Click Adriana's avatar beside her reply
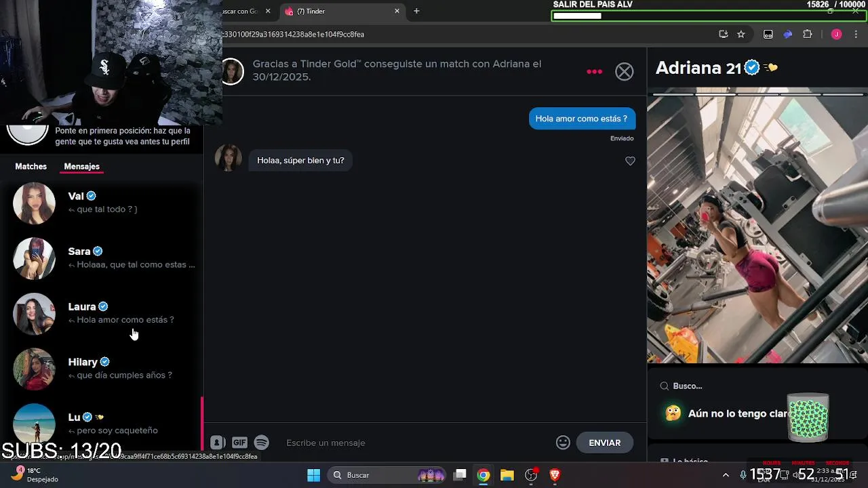Viewport: 868px width, 488px height. [x=229, y=158]
